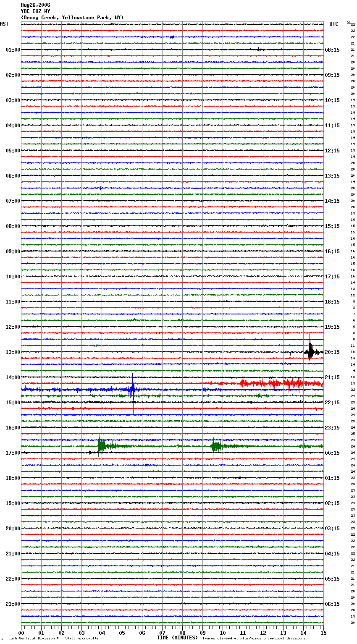357x644 pixels.
Task: Select the 14:00 MST time label
Action: [x=13, y=377]
